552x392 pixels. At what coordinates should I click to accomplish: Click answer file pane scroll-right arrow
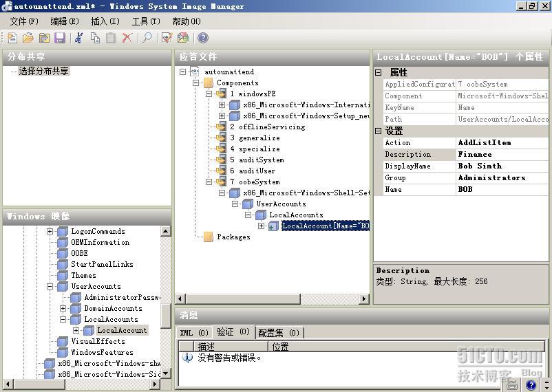[364, 298]
